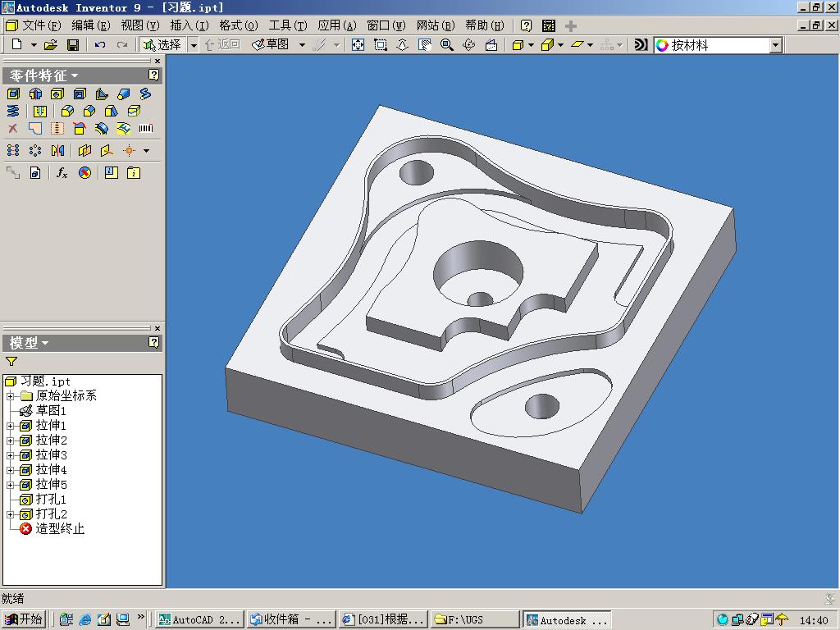The height and width of the screenshot is (630, 840).
Task: Open the 按材料 material style dropdown
Action: 775,45
